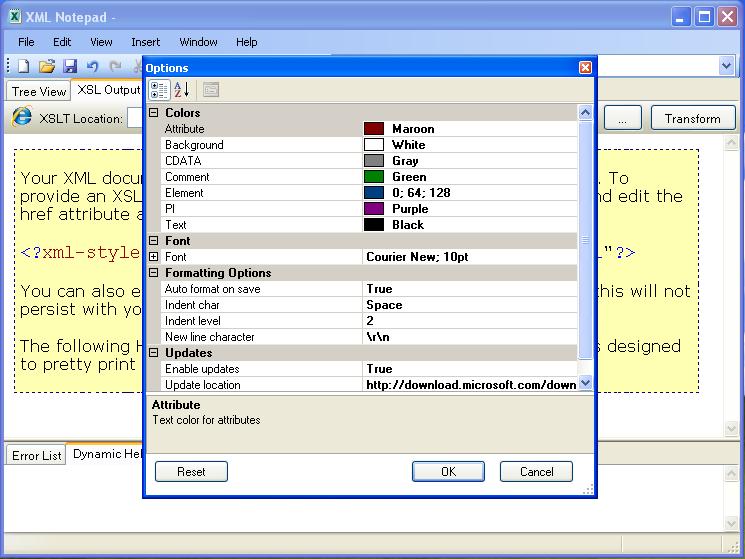Click the Purple PI color swatch
Viewport: 745px width, 559px height.
(x=373, y=208)
